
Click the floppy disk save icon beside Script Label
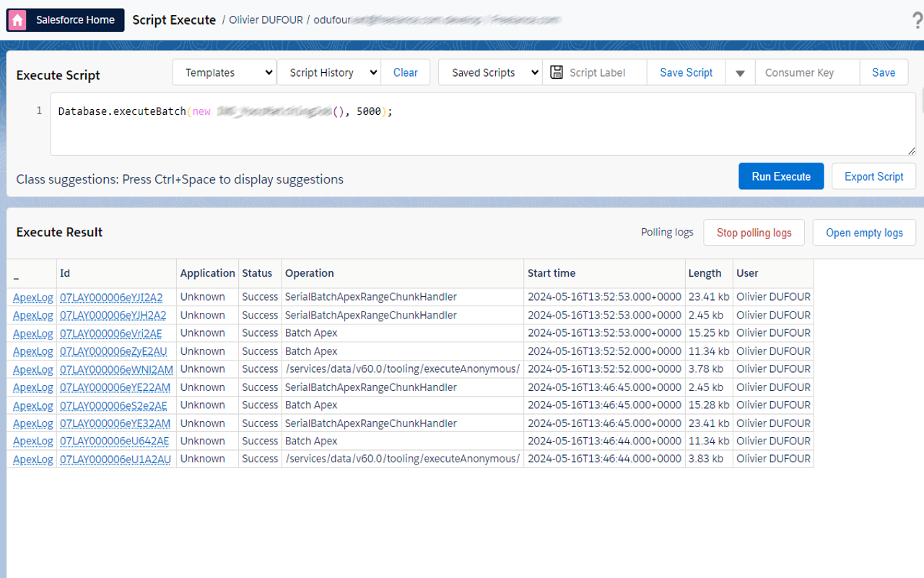[x=557, y=72]
